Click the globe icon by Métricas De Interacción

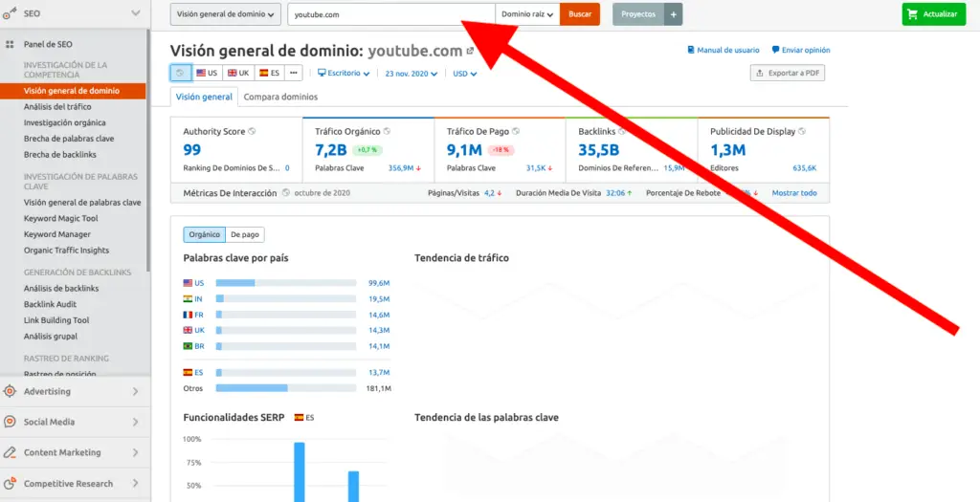[285, 193]
